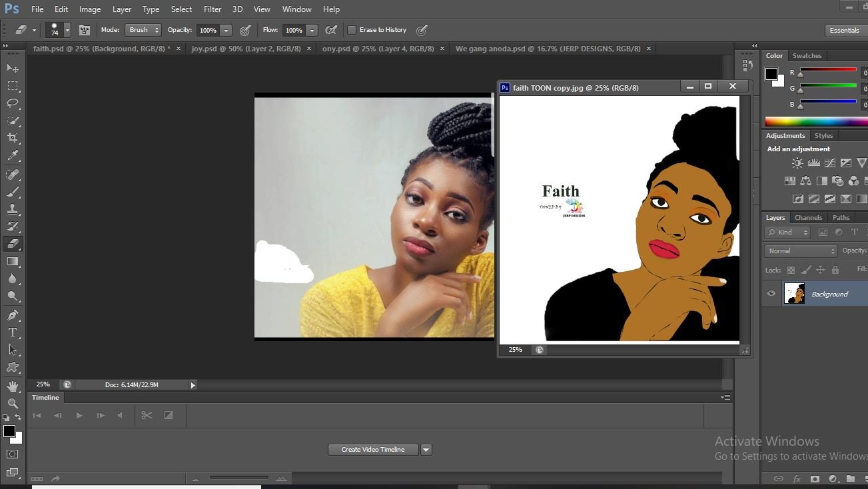Click the color spectrum ramp bar
Screen dimensions: 868x489
(815, 121)
